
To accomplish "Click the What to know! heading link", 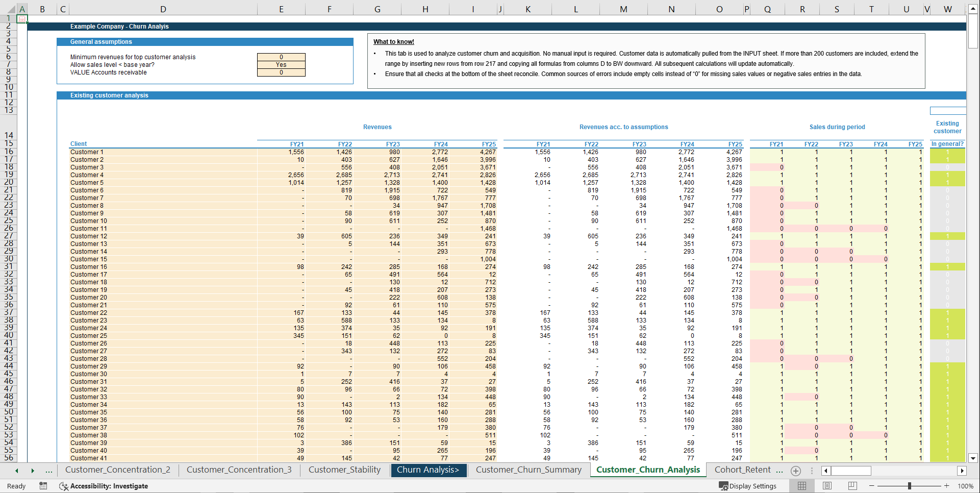I will pyautogui.click(x=393, y=41).
